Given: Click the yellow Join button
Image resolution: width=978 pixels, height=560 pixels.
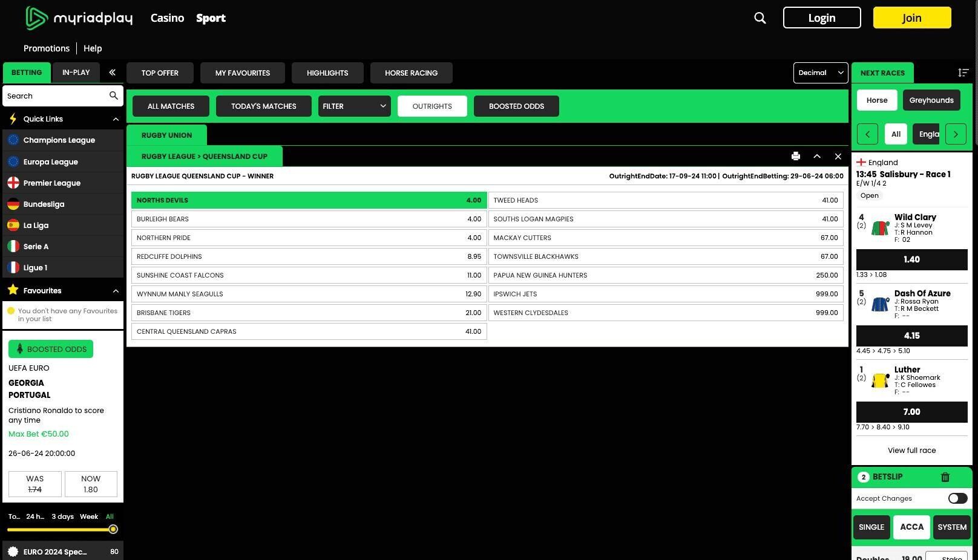Looking at the screenshot, I should pyautogui.click(x=912, y=18).
